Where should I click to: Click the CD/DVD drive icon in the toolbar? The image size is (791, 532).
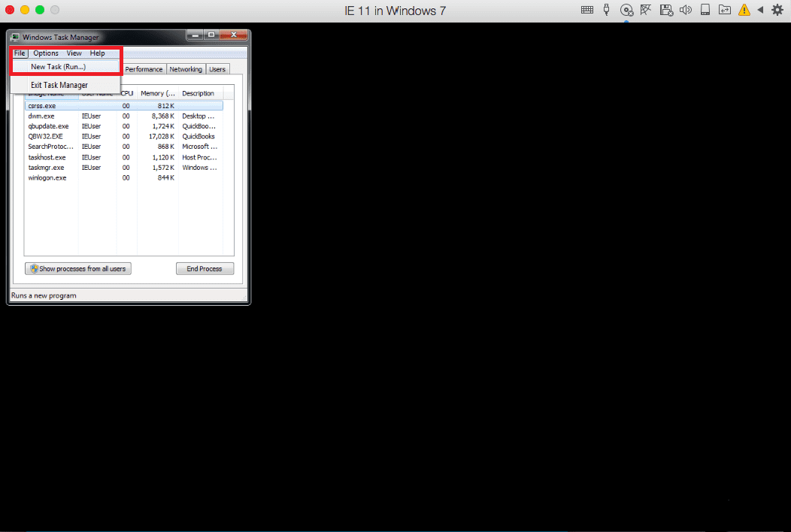626,10
